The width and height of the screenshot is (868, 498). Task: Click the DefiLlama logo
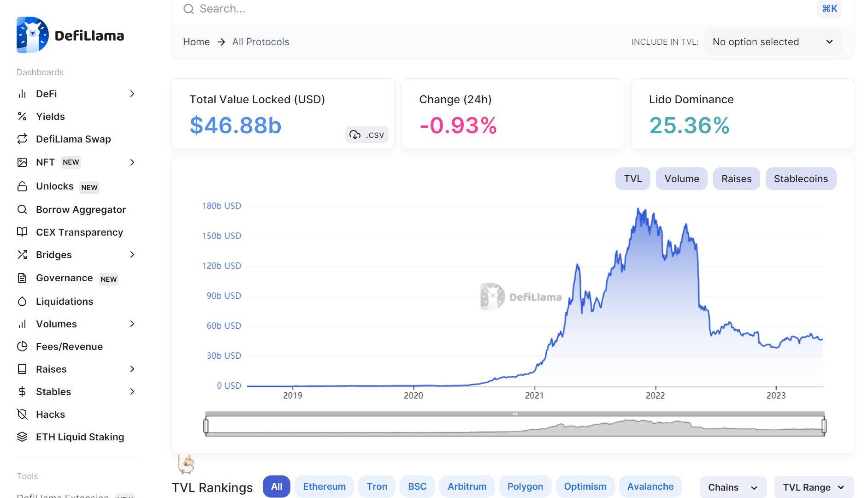(x=70, y=35)
